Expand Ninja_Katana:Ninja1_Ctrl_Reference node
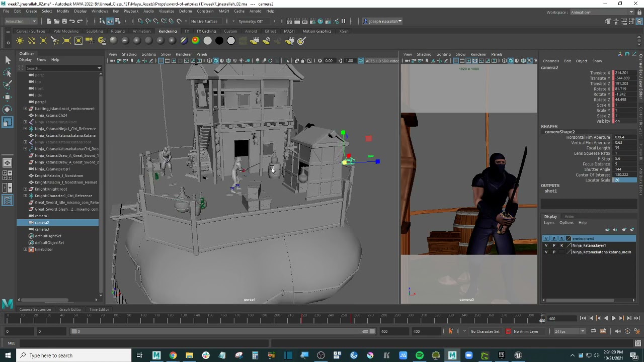The image size is (644, 362). click(x=25, y=129)
